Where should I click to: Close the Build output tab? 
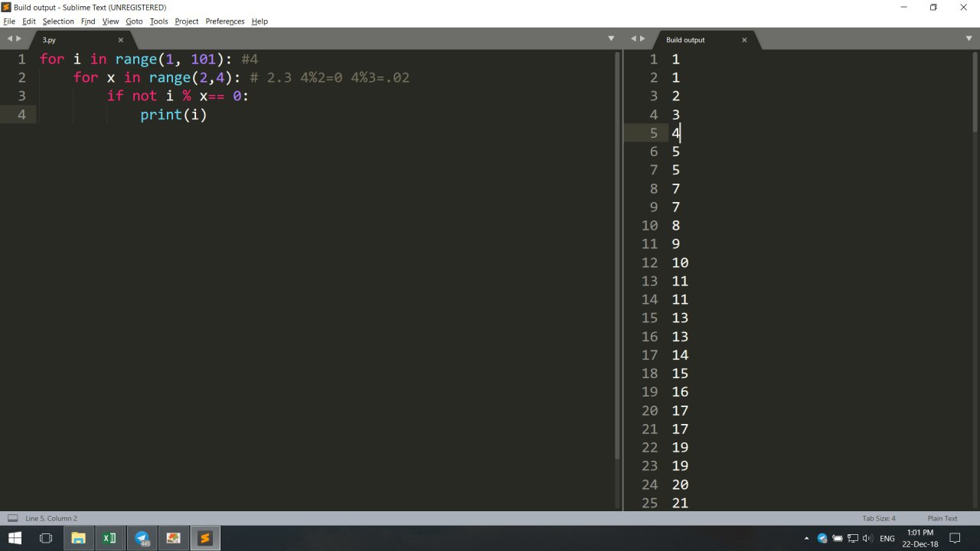[x=744, y=40]
